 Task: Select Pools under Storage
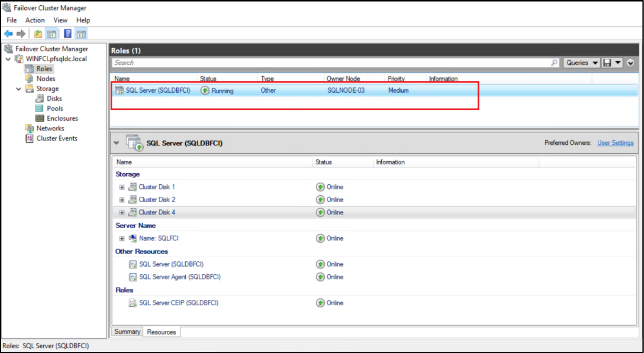click(55, 109)
